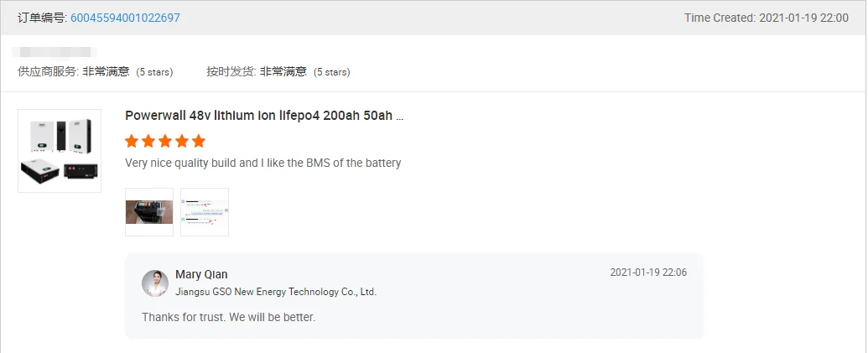868x353 pixels.
Task: Open the battery photo review attachment
Action: 149,212
